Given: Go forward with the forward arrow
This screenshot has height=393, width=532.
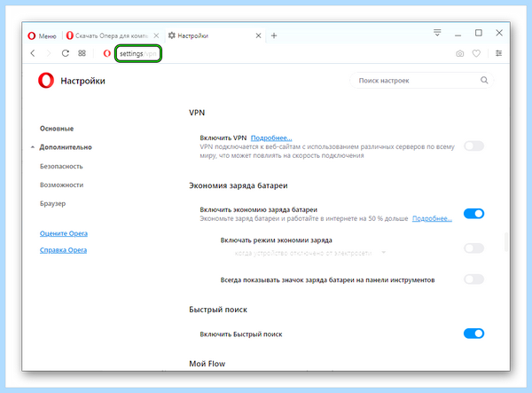Looking at the screenshot, I should click(49, 53).
